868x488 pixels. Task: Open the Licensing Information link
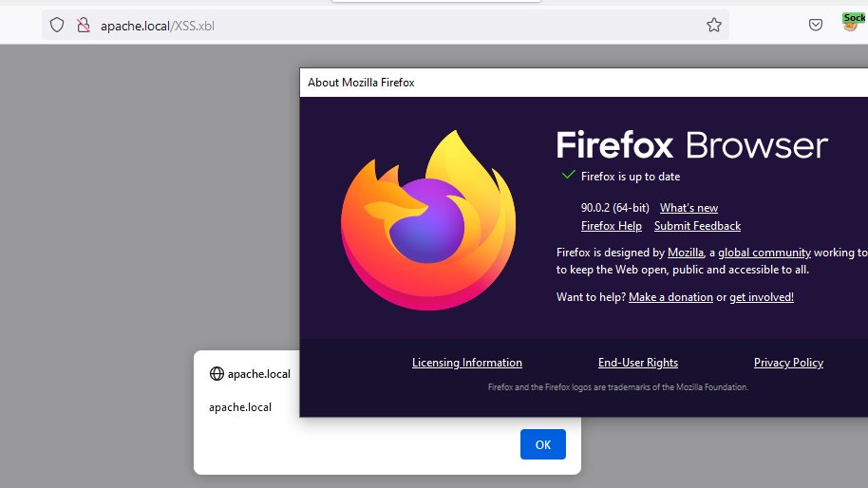point(467,363)
